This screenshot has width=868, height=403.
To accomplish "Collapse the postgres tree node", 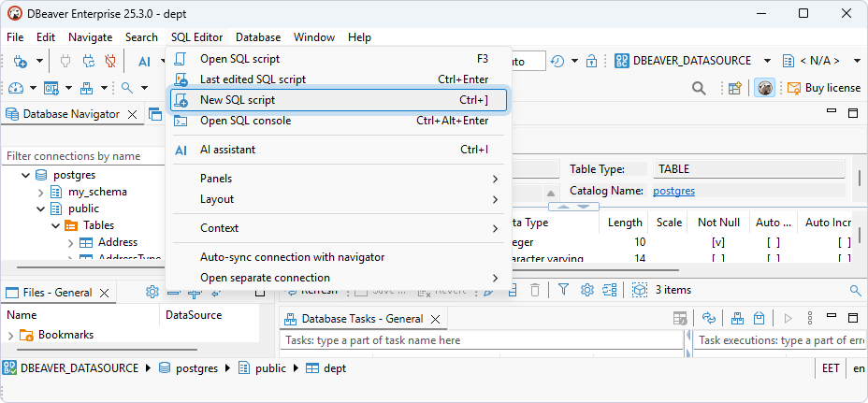I will tap(25, 176).
